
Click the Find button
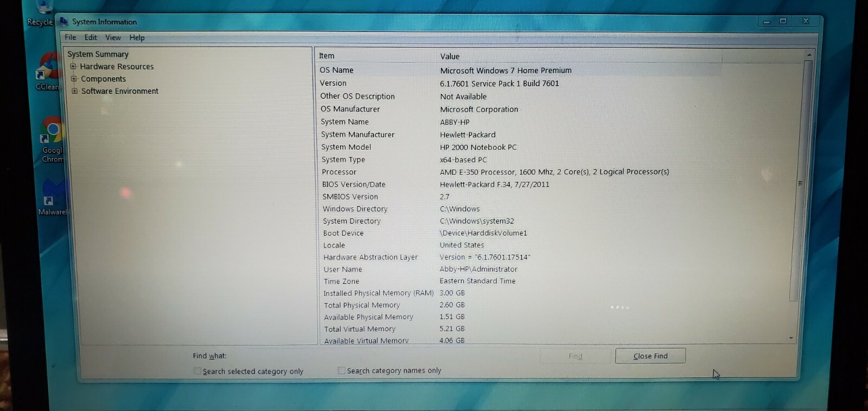coord(575,356)
